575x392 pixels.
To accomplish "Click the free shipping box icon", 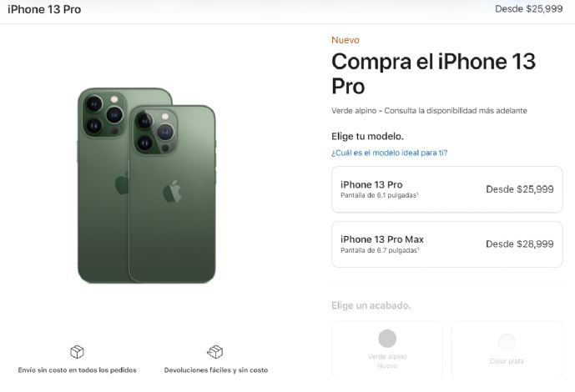I will coord(77,352).
